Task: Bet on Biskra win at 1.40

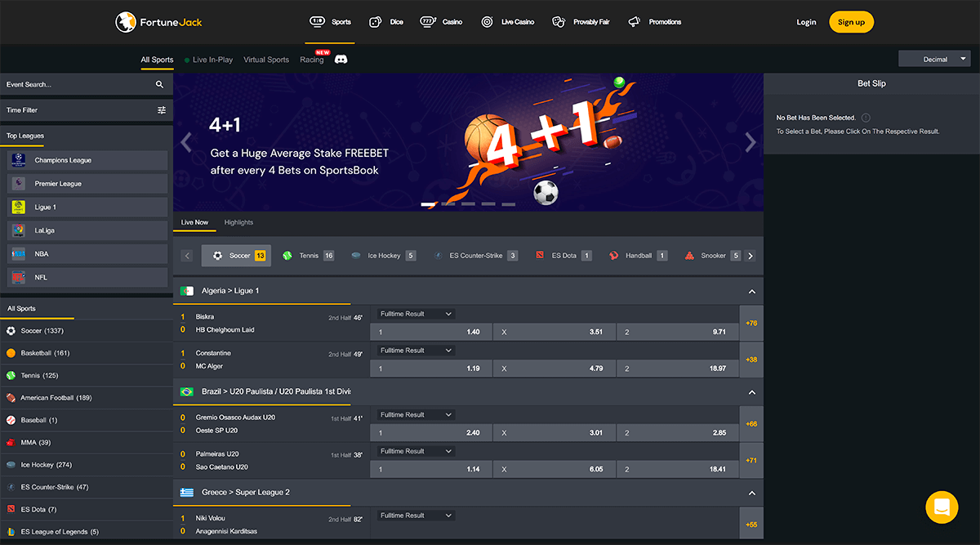Action: click(430, 332)
